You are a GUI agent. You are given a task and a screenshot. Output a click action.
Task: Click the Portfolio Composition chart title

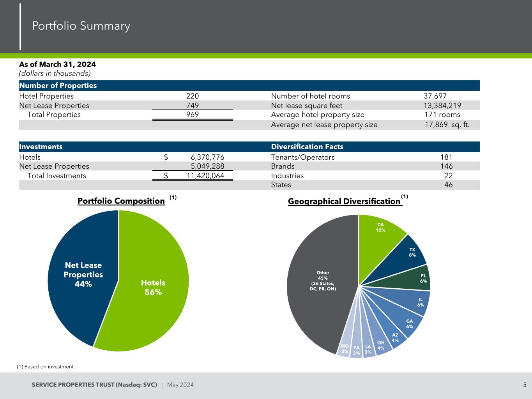point(121,201)
